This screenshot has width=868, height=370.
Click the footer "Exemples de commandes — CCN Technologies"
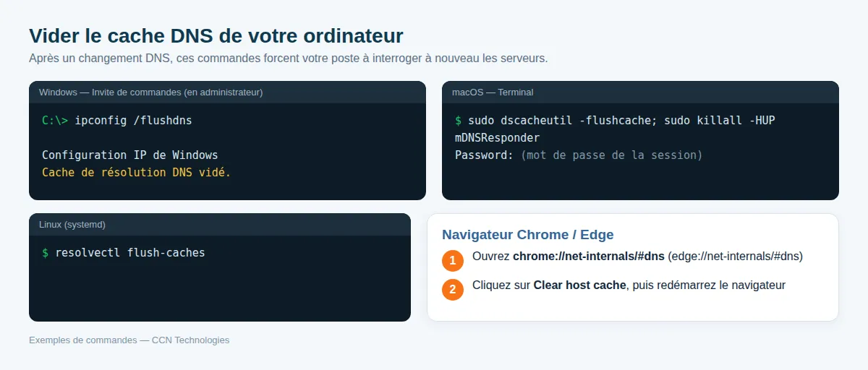coord(129,340)
